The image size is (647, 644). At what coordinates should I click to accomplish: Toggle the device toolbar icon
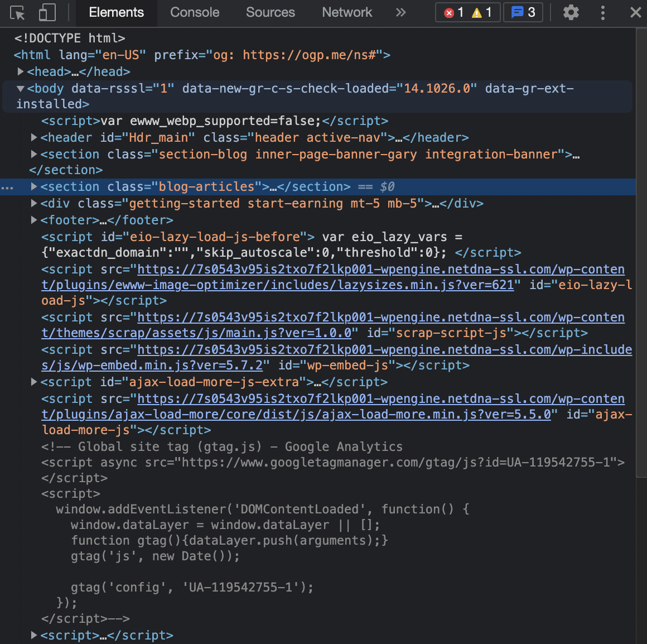[47, 13]
